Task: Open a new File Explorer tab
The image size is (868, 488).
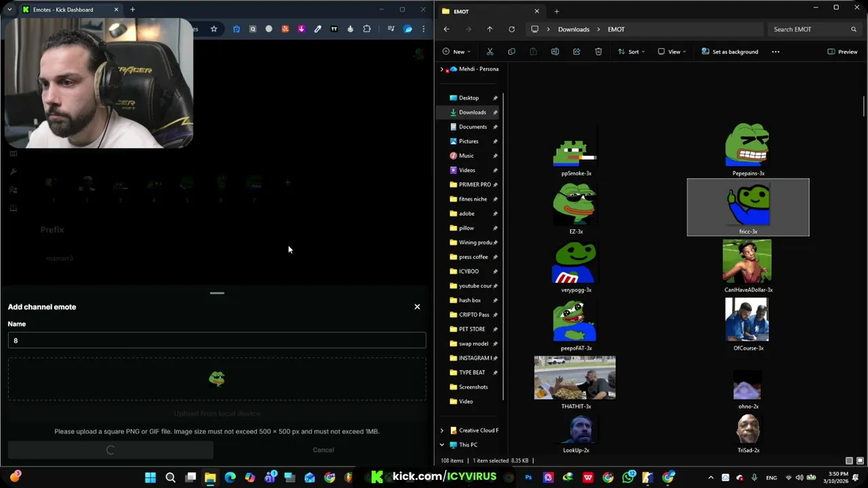Action: coord(557,11)
